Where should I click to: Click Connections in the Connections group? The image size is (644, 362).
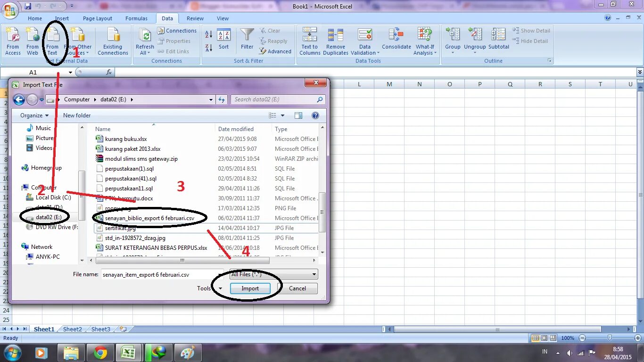[177, 31]
